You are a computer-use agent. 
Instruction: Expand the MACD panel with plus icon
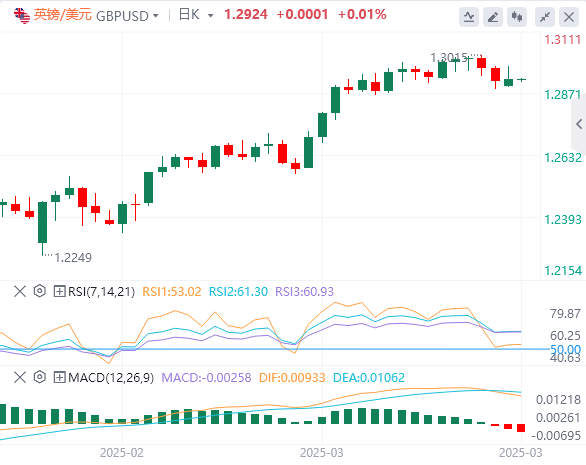[59, 377]
